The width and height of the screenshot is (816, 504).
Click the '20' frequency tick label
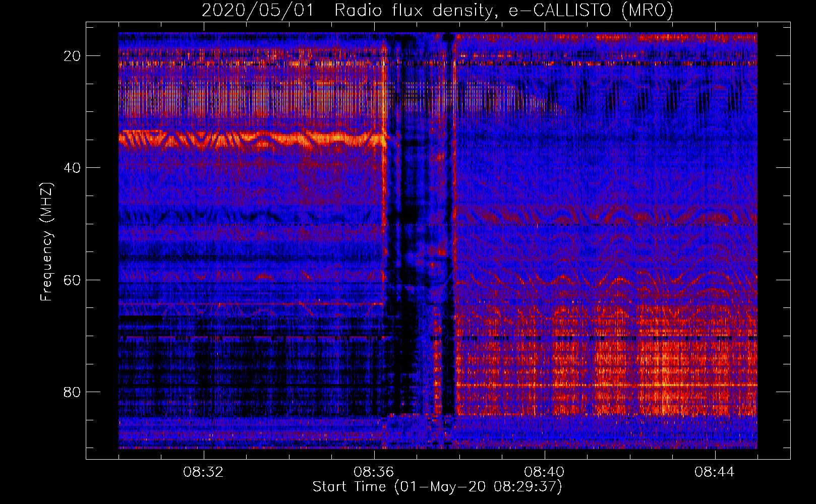tap(73, 56)
